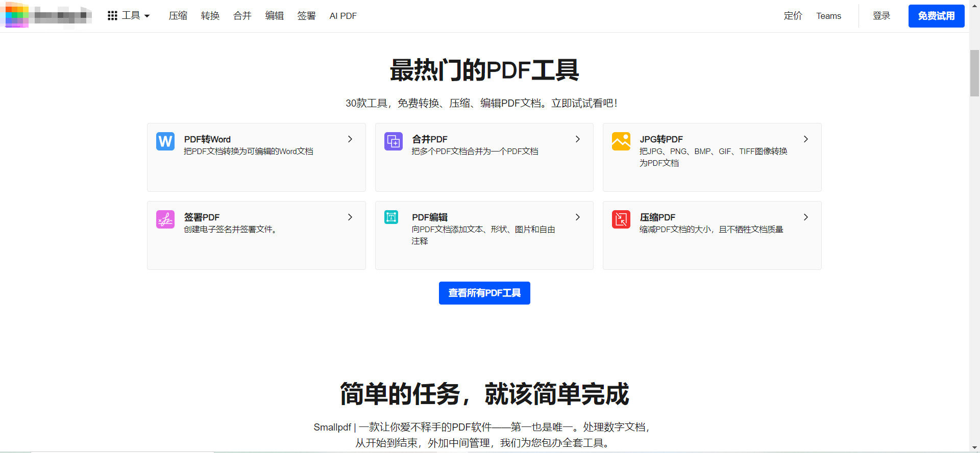Click the 免费试用 button
The image size is (980, 453).
(x=936, y=16)
